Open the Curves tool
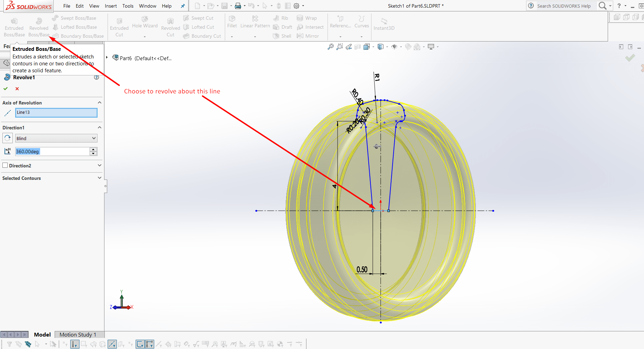 tap(362, 22)
